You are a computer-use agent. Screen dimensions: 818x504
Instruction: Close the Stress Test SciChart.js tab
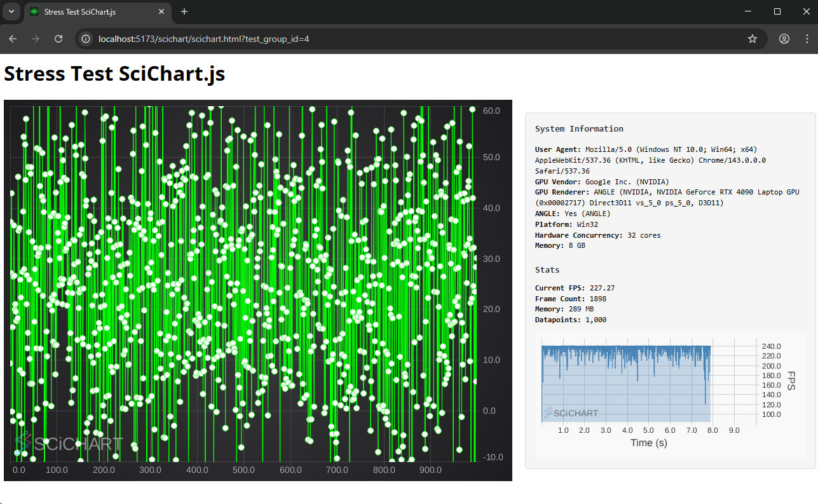pos(161,11)
